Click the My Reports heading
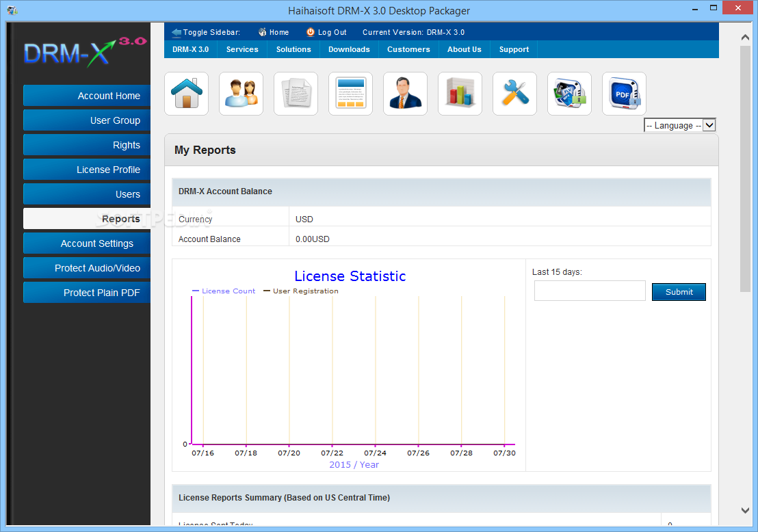This screenshot has width=758, height=532. (205, 150)
